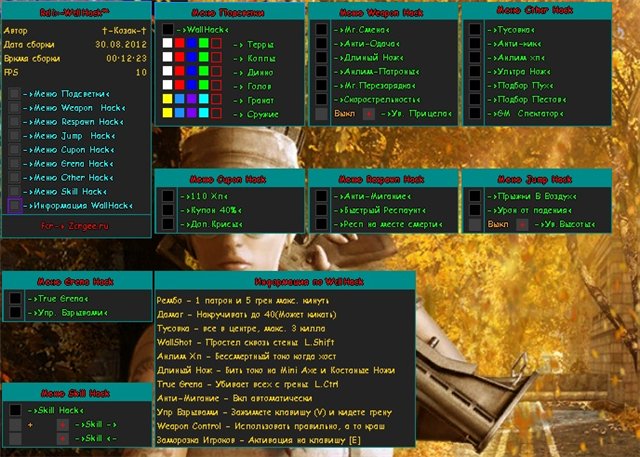Enable the WallHack checkbox in Подсветки
Viewport: 640px width, 457px height.
coord(168,29)
